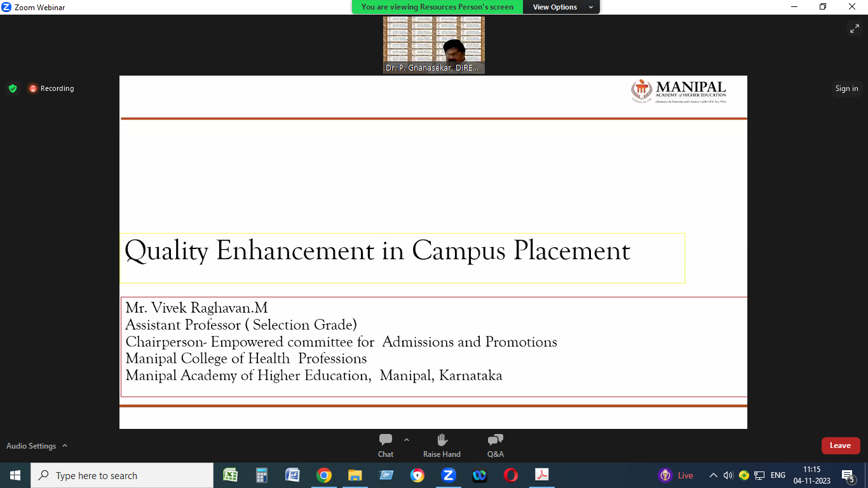Viewport: 868px width, 488px height.
Task: Open the Q&A panel
Action: tap(495, 445)
